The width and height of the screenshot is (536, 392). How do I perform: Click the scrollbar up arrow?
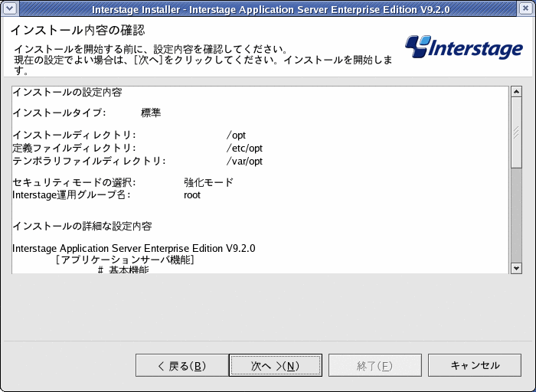(x=516, y=92)
